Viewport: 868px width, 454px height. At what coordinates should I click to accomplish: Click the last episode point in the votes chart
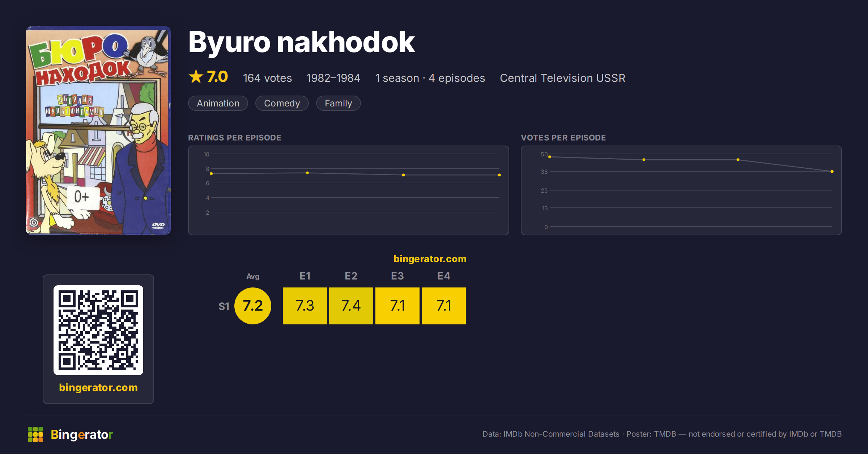pos(832,171)
